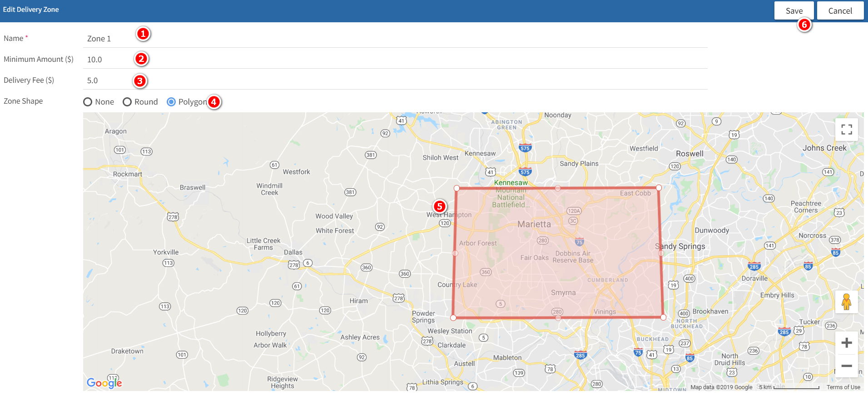
Task: Edit the Delivery Fee field
Action: pyautogui.click(x=395, y=80)
